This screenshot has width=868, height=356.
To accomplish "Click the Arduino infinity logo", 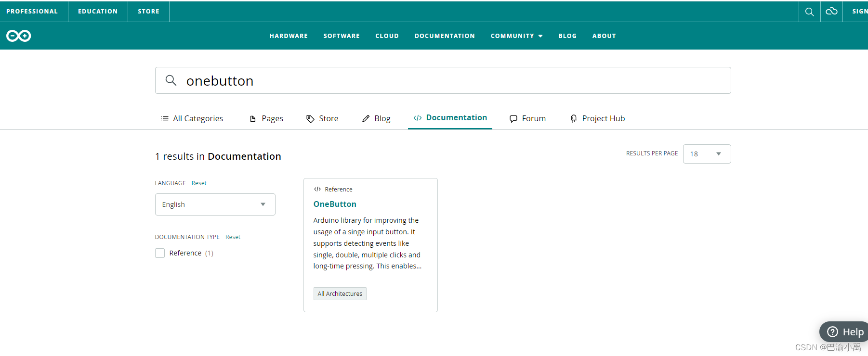I will [x=19, y=36].
